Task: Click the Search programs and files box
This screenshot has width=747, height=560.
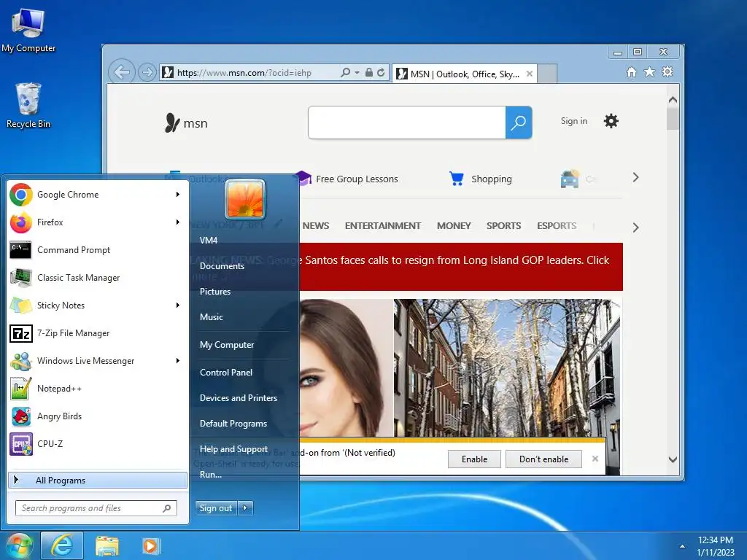Action: 96,508
